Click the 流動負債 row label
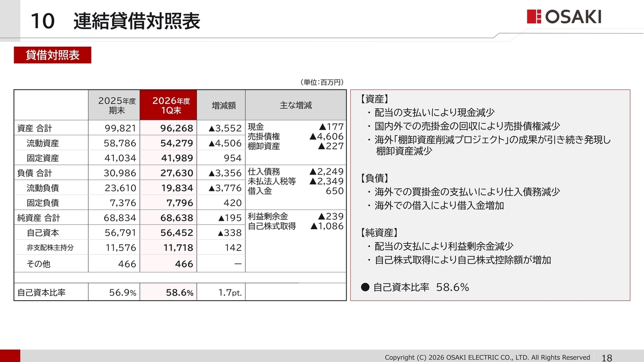Image resolution: width=644 pixels, height=362 pixels. tap(43, 188)
